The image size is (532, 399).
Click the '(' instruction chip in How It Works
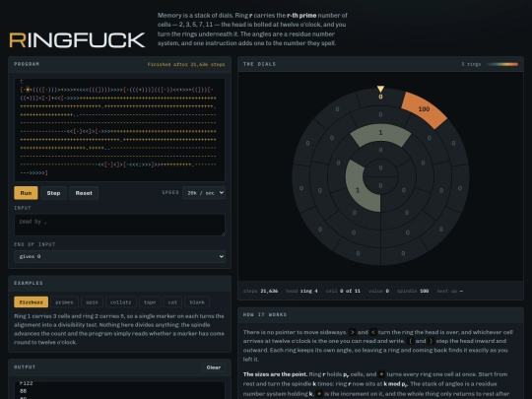pos(411,341)
